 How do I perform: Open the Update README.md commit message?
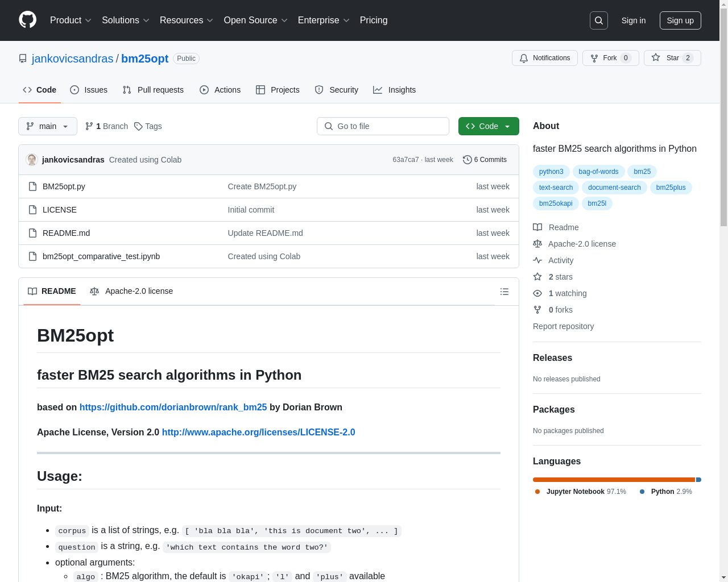(x=266, y=233)
